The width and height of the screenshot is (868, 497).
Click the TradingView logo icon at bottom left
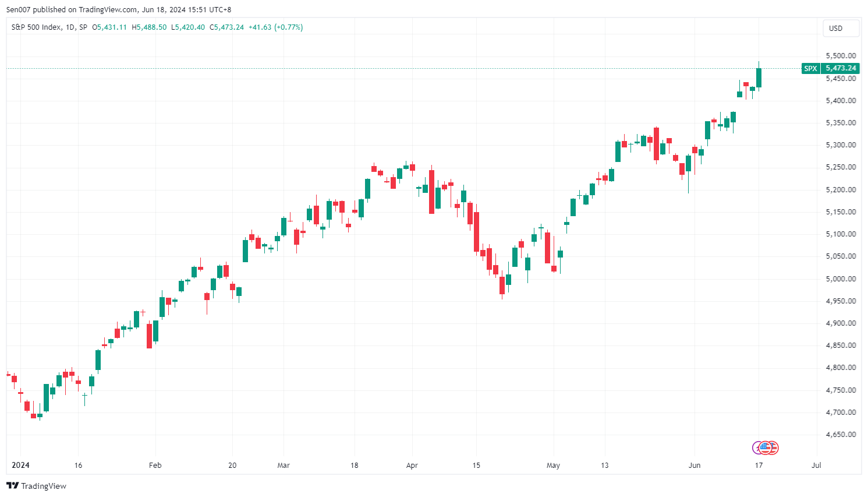point(12,486)
